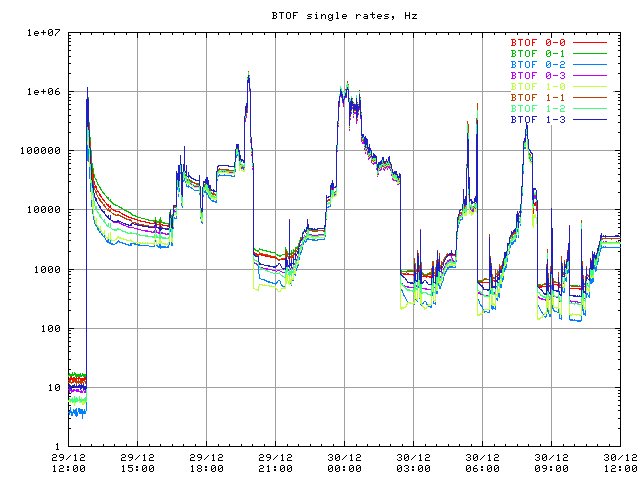
Task: Select the 'BTOF 1-2' legend label
Action: 538,109
